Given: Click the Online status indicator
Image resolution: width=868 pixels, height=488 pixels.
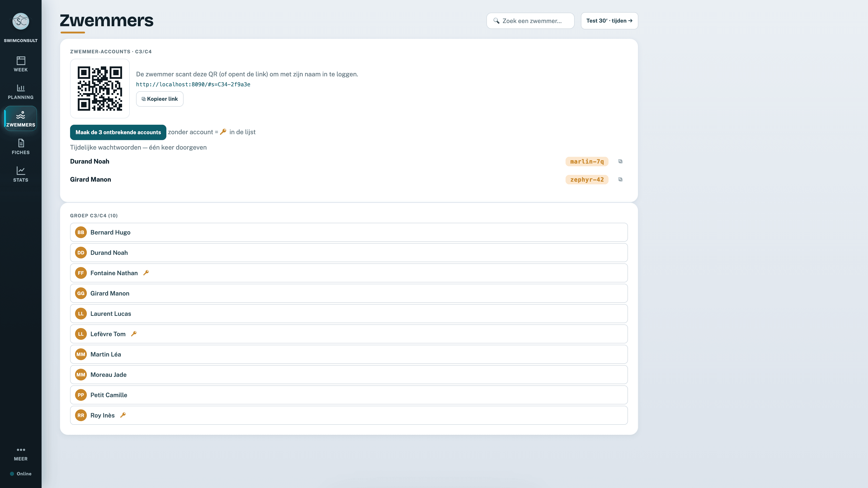Looking at the screenshot, I should point(21,474).
